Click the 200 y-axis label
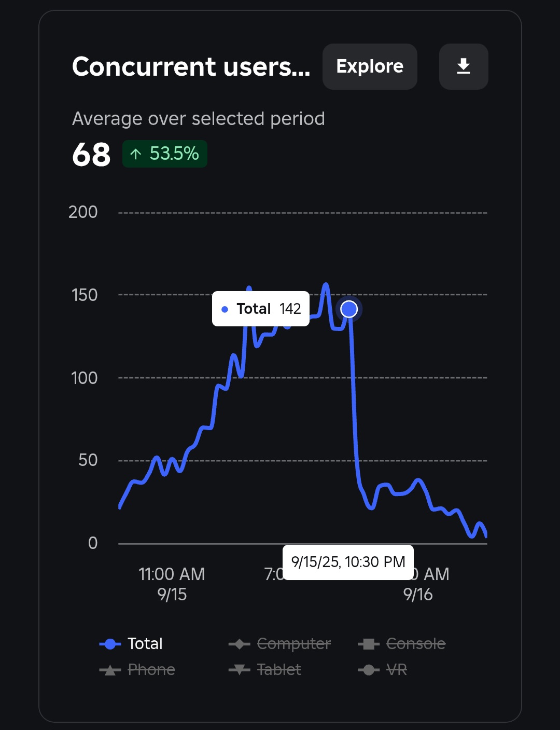This screenshot has width=560, height=730. click(x=83, y=212)
